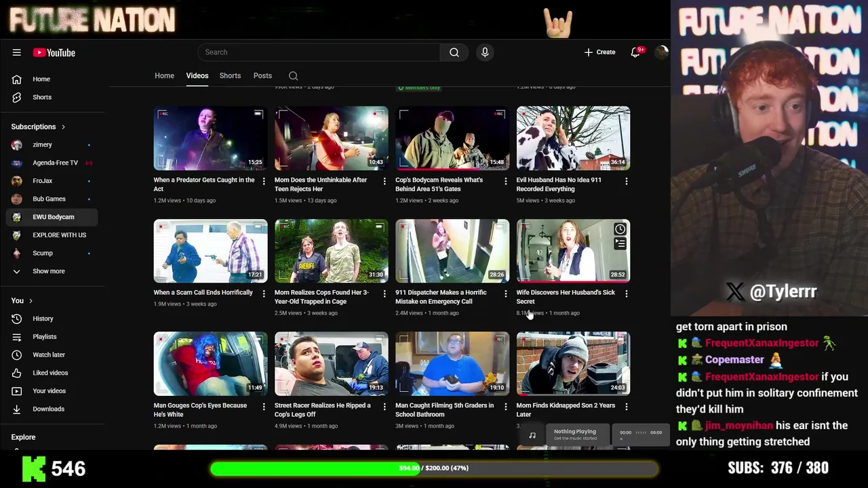
Task: Select the Videos tab
Action: tap(197, 76)
